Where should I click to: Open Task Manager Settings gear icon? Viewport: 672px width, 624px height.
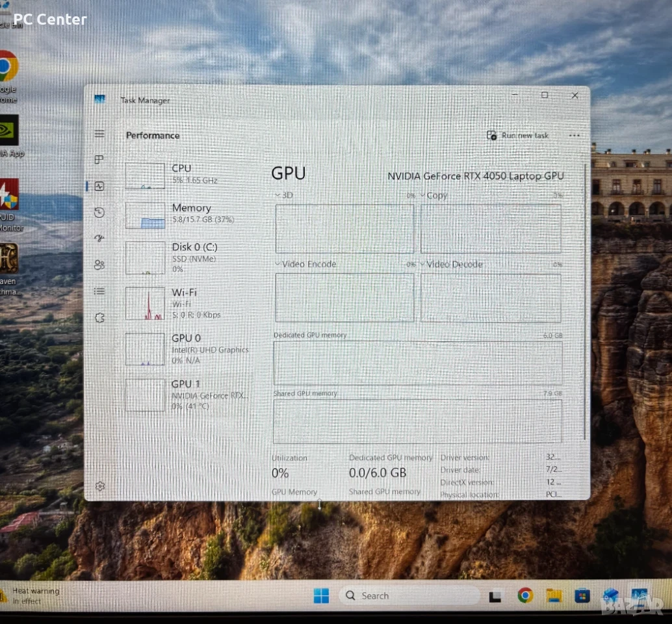point(100,486)
